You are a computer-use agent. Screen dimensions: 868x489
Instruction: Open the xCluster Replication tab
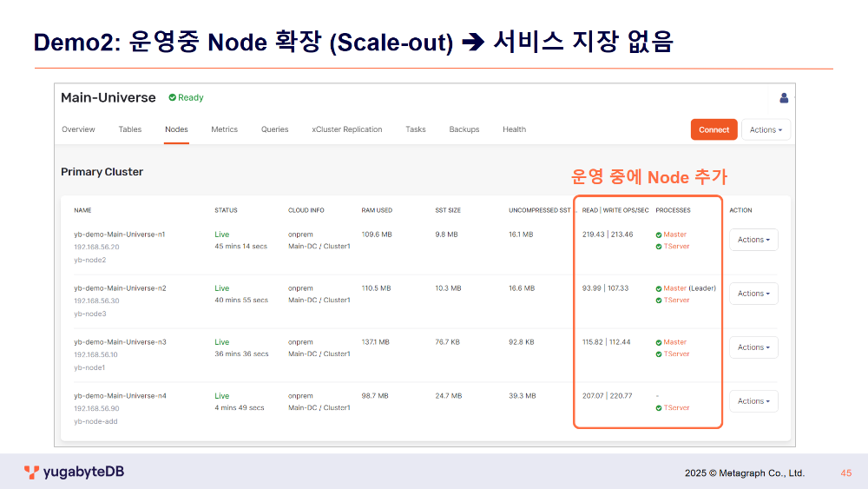click(x=347, y=129)
